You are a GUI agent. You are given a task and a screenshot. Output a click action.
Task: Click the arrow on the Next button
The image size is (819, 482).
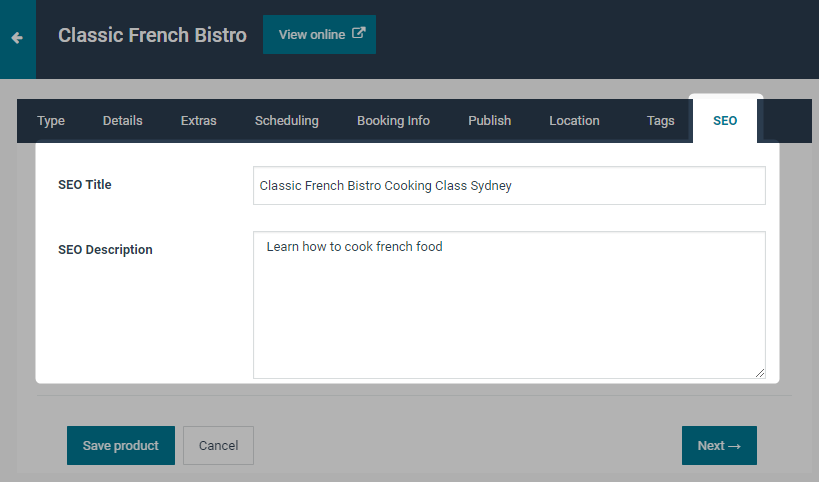pos(734,446)
